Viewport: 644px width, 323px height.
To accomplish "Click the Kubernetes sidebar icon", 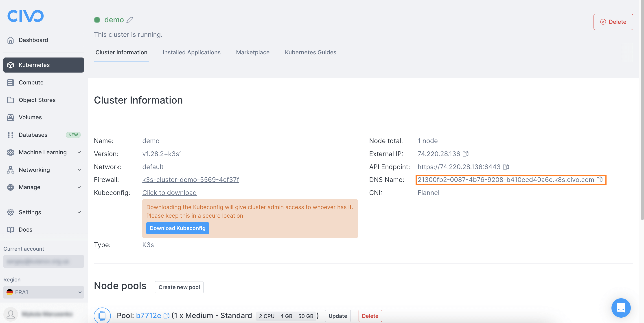I will click(11, 65).
